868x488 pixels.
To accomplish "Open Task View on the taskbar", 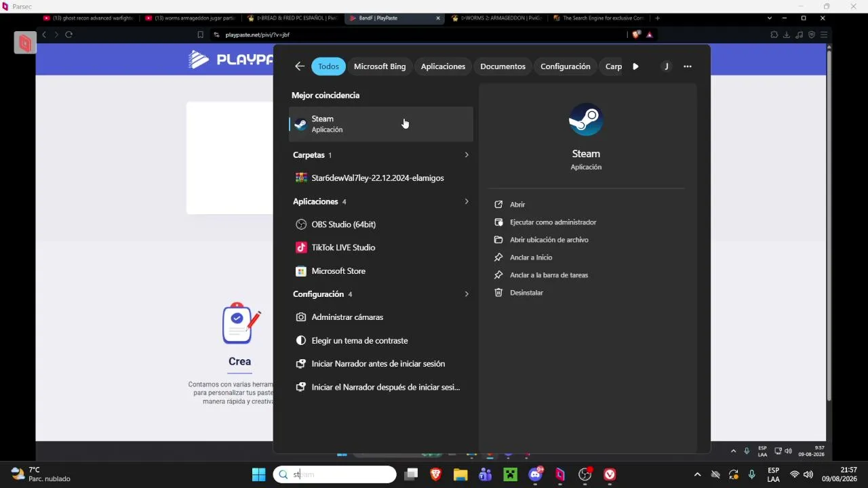I will (x=411, y=474).
